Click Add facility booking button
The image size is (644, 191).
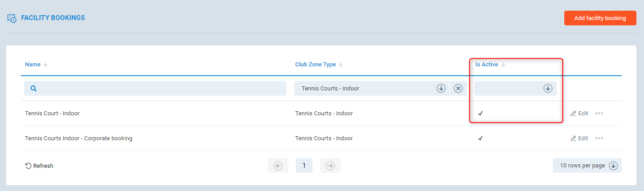[x=600, y=18]
